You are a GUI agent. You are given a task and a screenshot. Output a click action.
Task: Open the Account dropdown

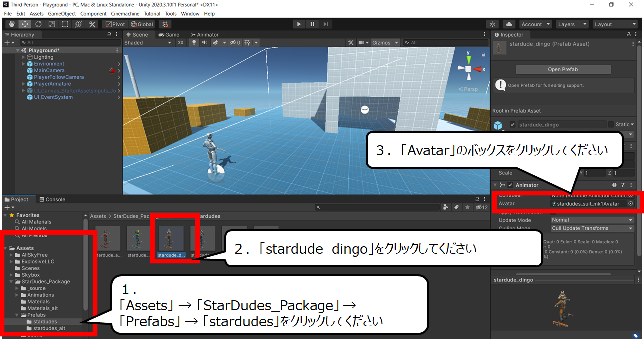pos(535,24)
